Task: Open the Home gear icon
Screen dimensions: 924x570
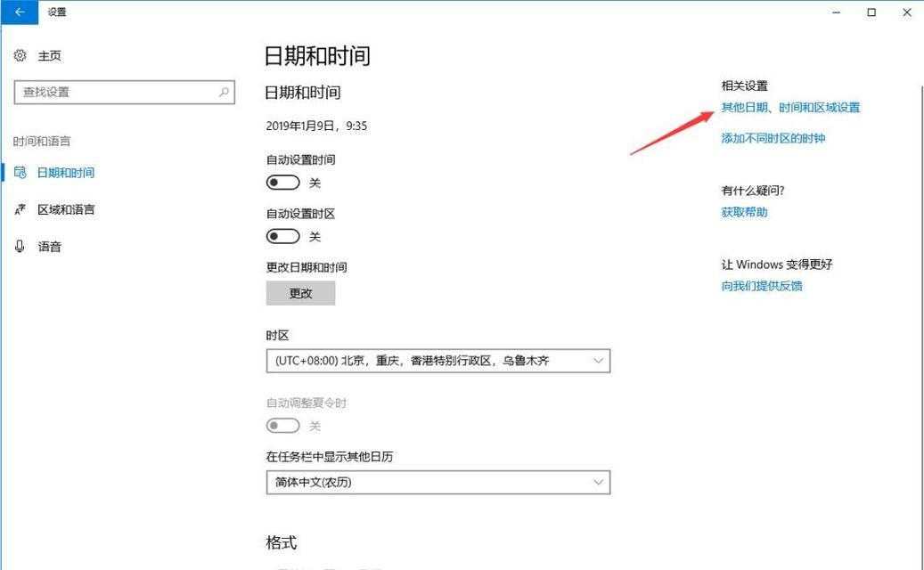Action: tap(20, 55)
